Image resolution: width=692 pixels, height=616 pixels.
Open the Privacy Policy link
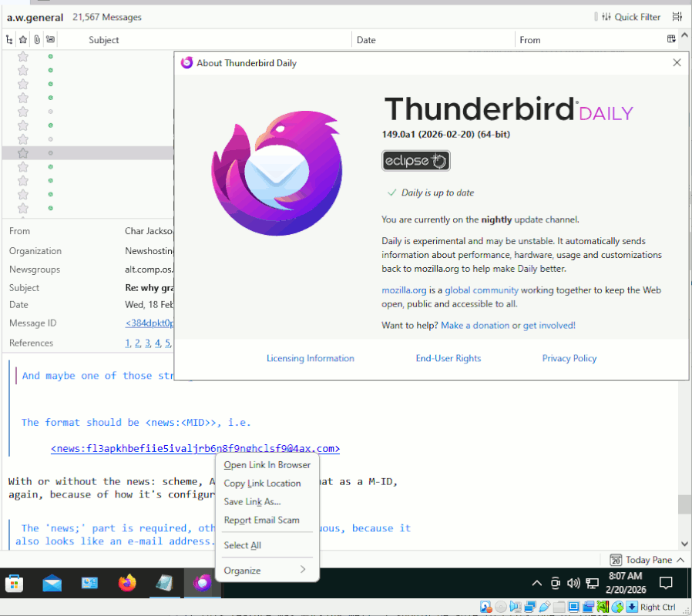569,358
